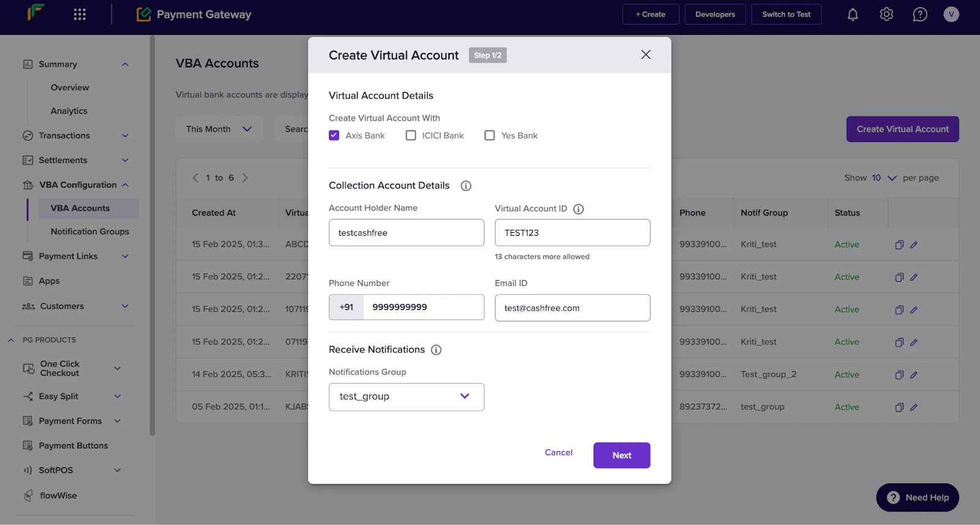980x525 pixels.
Task: Click the Create Virtual Account page button
Action: pyautogui.click(x=903, y=129)
